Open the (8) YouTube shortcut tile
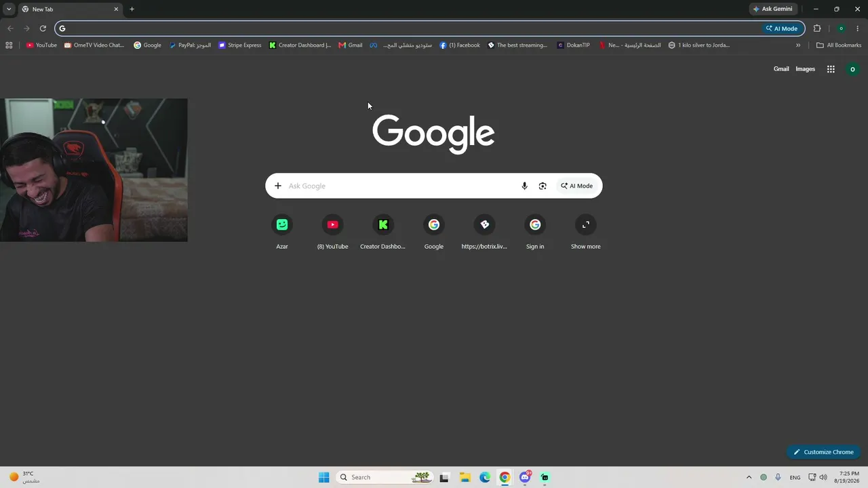Image resolution: width=868 pixels, height=488 pixels. (x=332, y=232)
